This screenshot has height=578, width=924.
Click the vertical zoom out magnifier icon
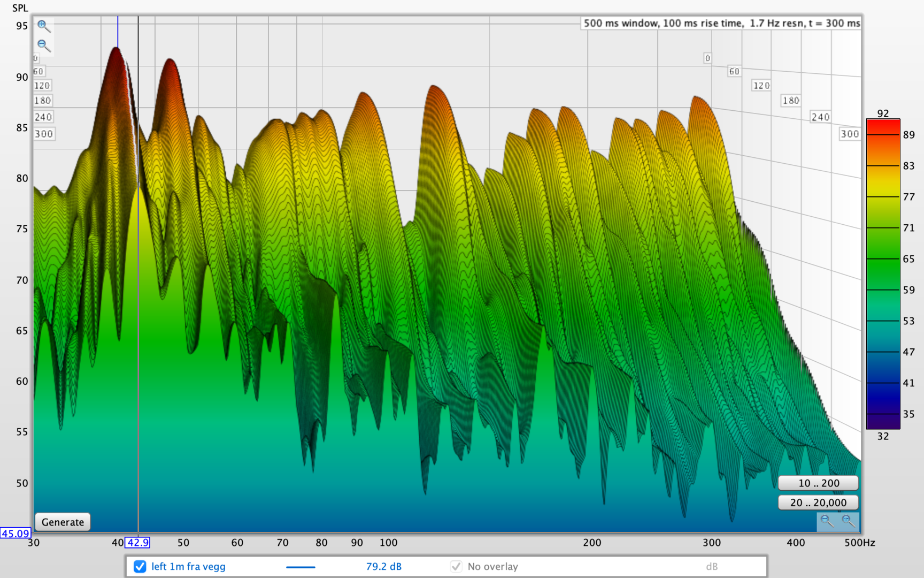[x=43, y=45]
